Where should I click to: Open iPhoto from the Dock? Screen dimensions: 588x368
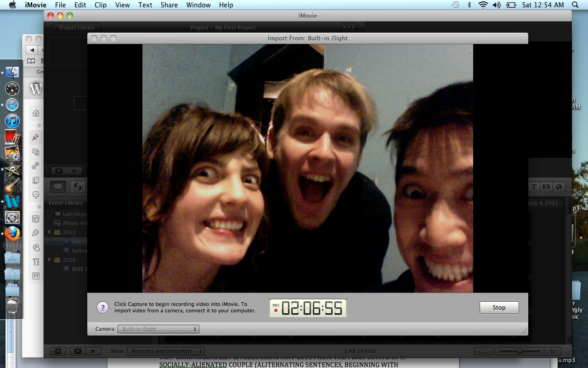click(x=12, y=153)
